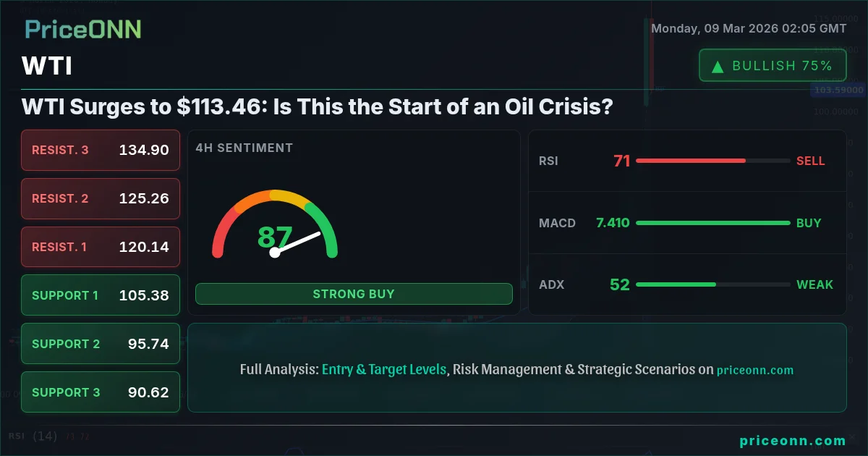Click the BUY signal label for MACD

(x=809, y=223)
